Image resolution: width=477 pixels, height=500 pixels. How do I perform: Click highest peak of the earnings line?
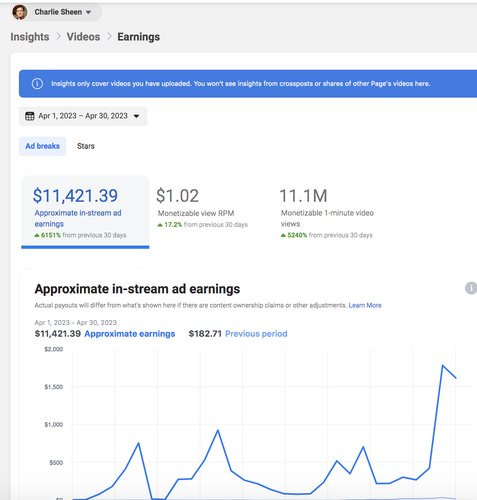tap(443, 366)
